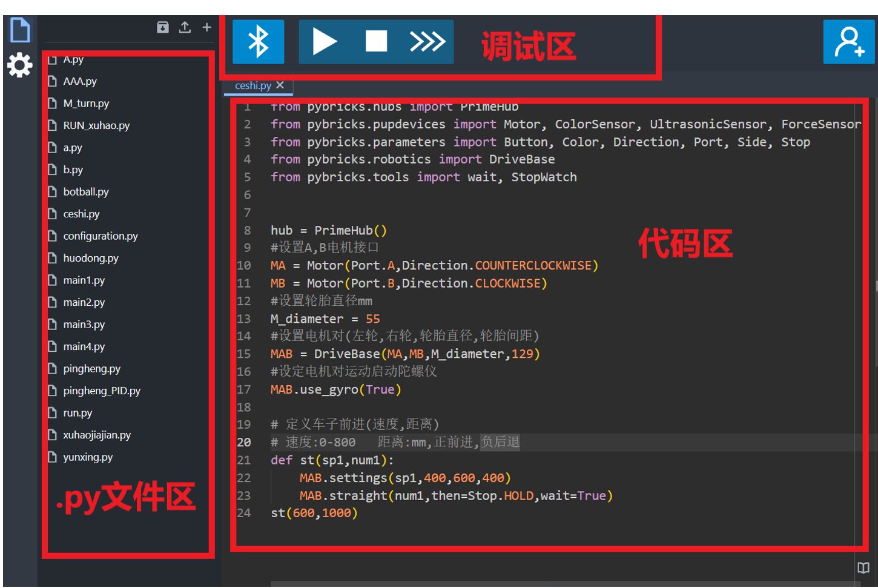This screenshot has width=878, height=588.
Task: Click the 'M_diameter = 55' code line
Action: pyautogui.click(x=325, y=319)
